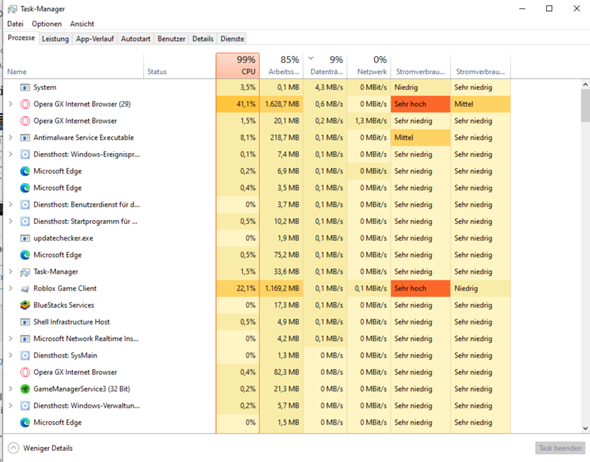
Task: Click the Diensthost: SysMain gear icon
Action: [x=25, y=356]
